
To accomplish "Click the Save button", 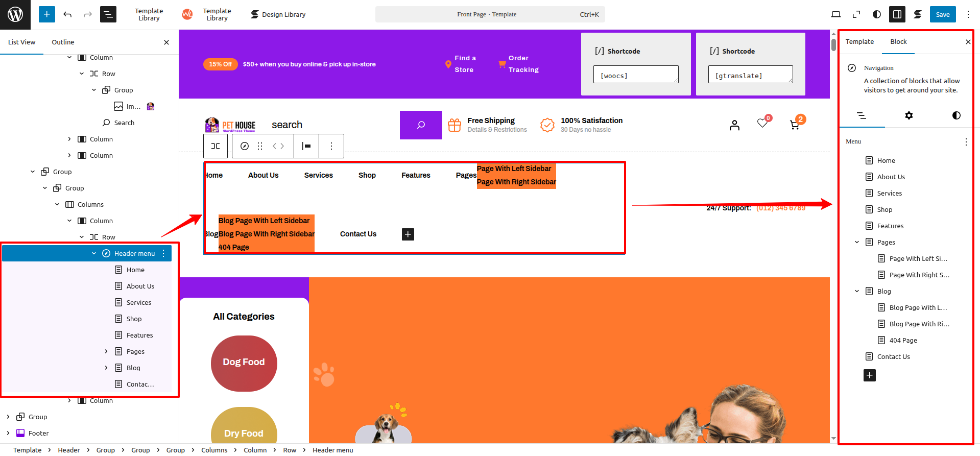I will [x=942, y=14].
